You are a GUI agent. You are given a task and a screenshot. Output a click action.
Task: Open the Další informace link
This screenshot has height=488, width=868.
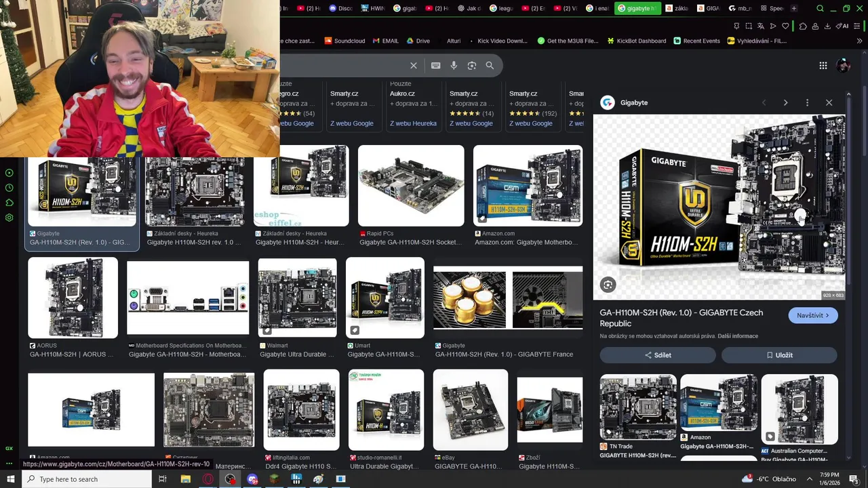click(x=738, y=336)
